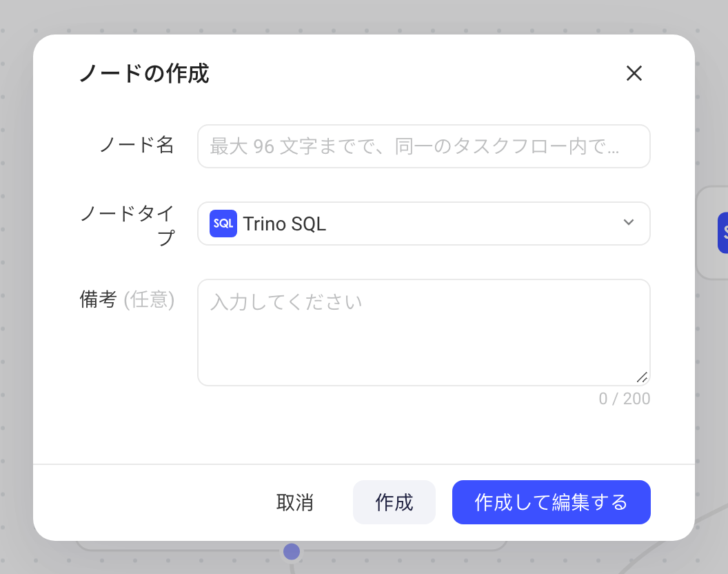Image resolution: width=728 pixels, height=574 pixels.
Task: Click the ノードの作成 dialog title
Action: tap(144, 73)
